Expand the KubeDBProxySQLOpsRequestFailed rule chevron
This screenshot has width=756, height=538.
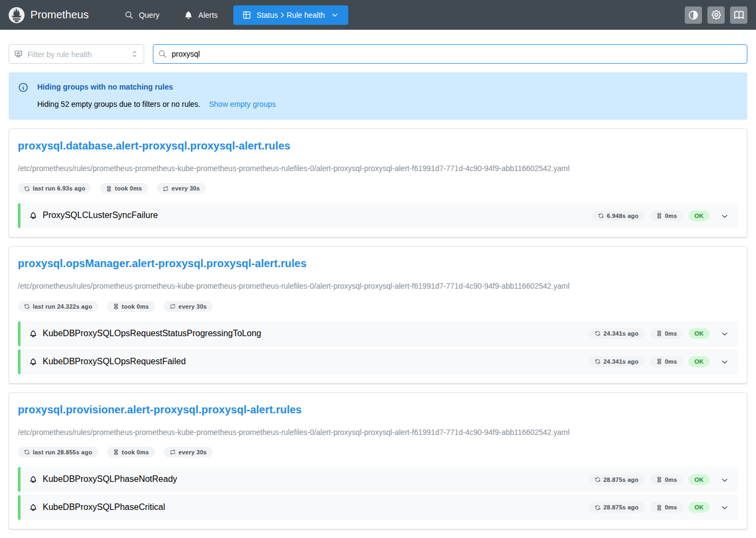[725, 362]
